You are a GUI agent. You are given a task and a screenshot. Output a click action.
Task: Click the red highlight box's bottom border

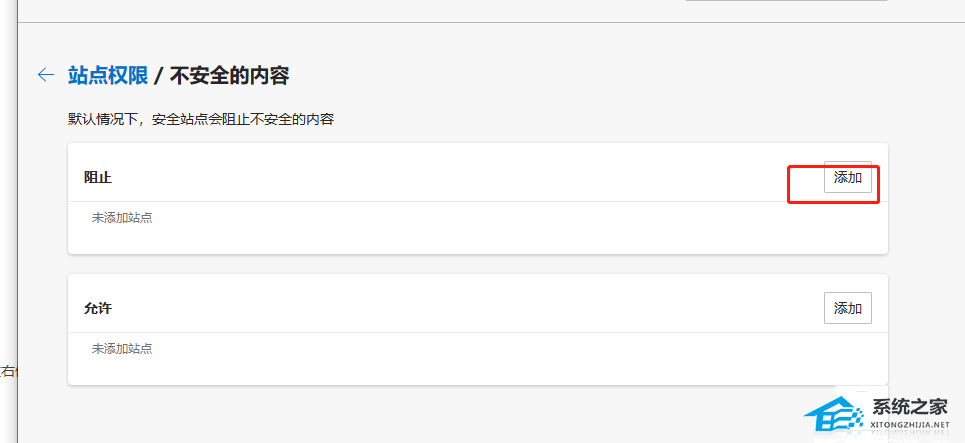833,203
